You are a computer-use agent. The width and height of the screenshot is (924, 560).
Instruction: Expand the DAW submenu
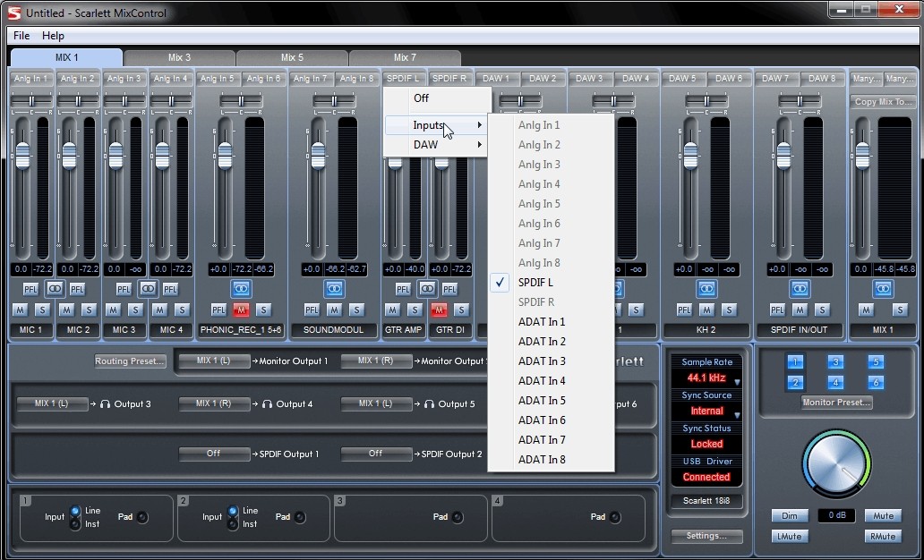point(436,145)
